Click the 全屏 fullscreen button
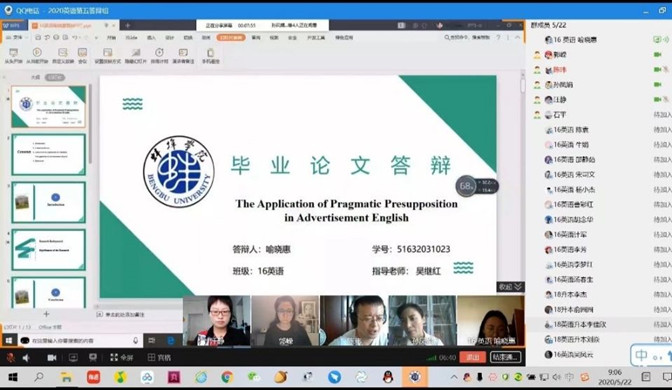 coord(121,357)
